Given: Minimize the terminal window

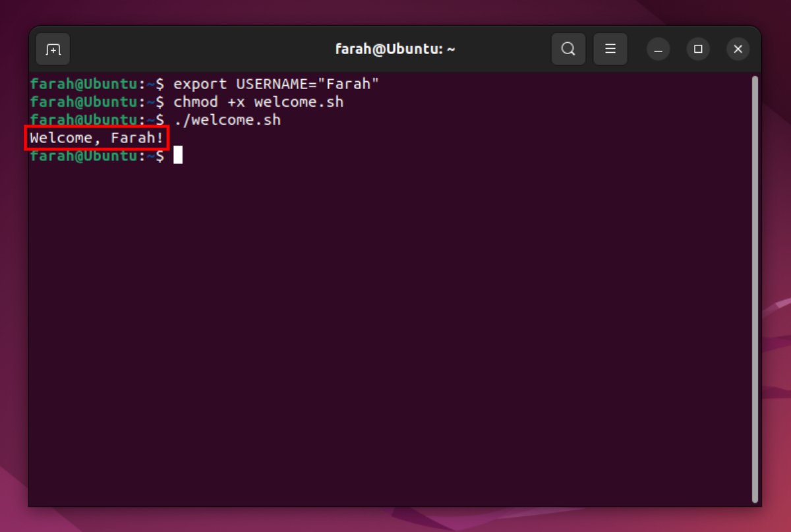Looking at the screenshot, I should click(658, 49).
